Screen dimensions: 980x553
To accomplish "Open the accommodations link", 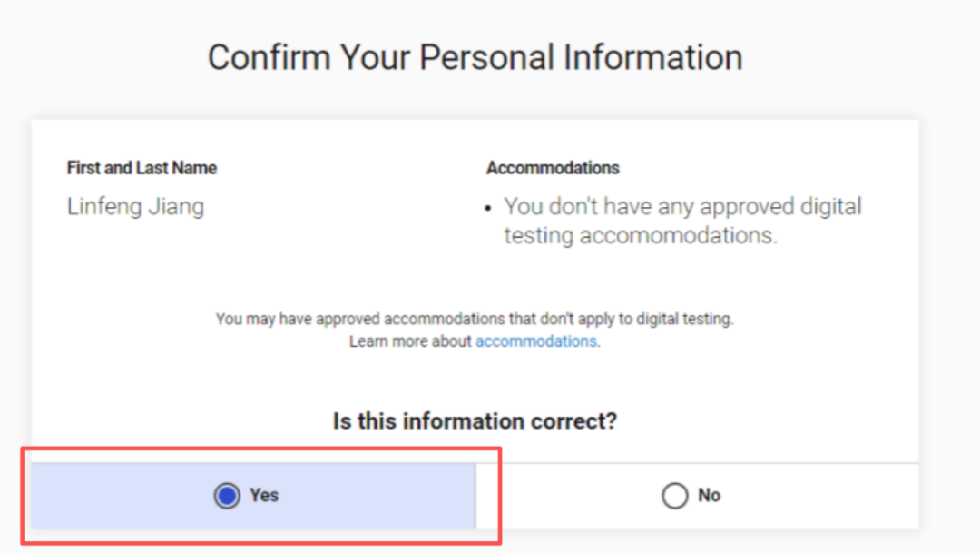I will point(535,341).
